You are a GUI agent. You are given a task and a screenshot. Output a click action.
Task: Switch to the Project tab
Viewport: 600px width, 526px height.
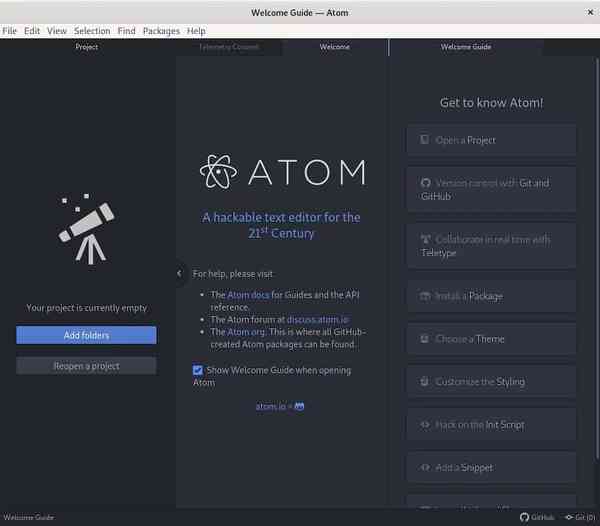87,47
